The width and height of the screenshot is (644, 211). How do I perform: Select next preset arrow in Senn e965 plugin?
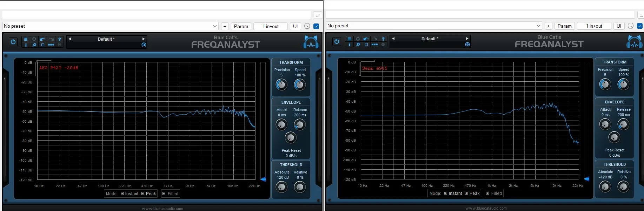[467, 39]
